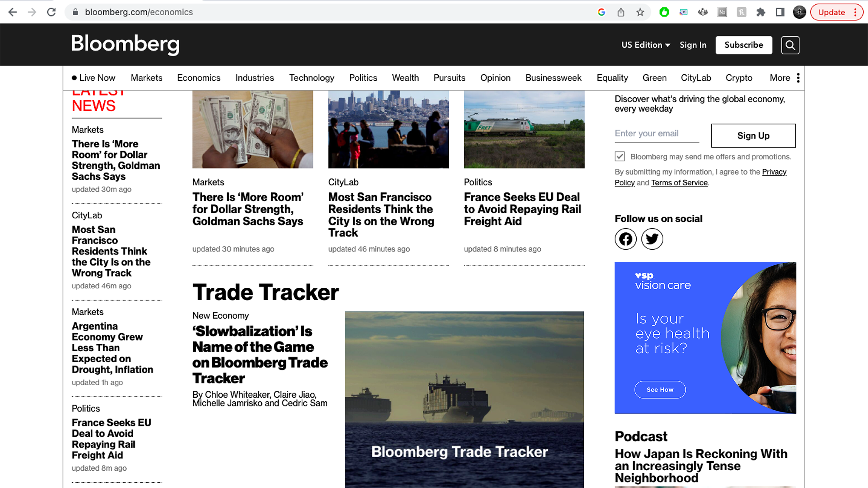The width and height of the screenshot is (868, 488).
Task: Open Bloomberg search magnifier icon
Action: point(790,45)
